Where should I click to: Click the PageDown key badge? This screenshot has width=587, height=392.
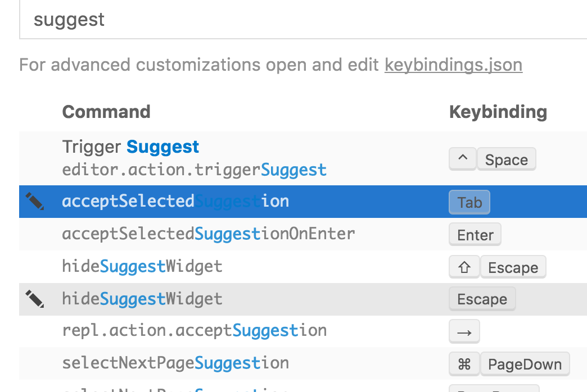pos(525,364)
